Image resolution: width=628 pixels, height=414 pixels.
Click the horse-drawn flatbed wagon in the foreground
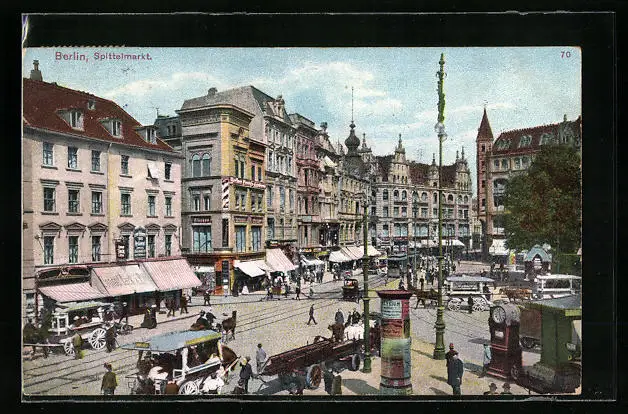tap(310, 358)
